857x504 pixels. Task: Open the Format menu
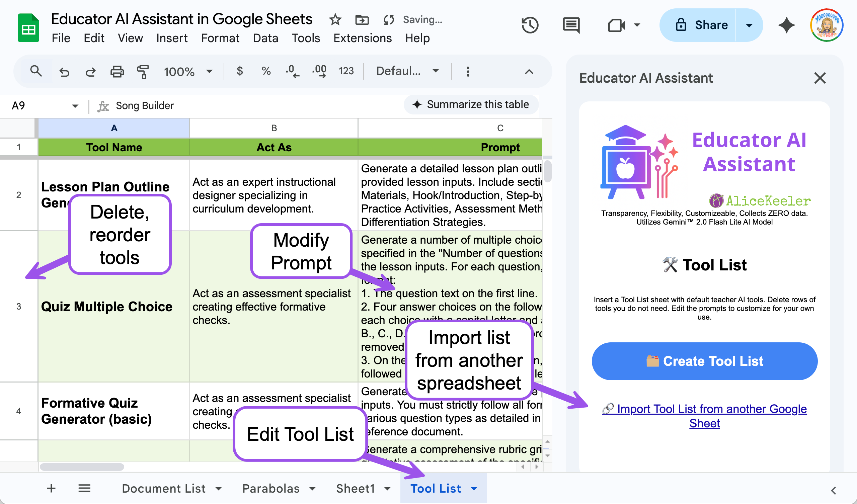tap(220, 38)
